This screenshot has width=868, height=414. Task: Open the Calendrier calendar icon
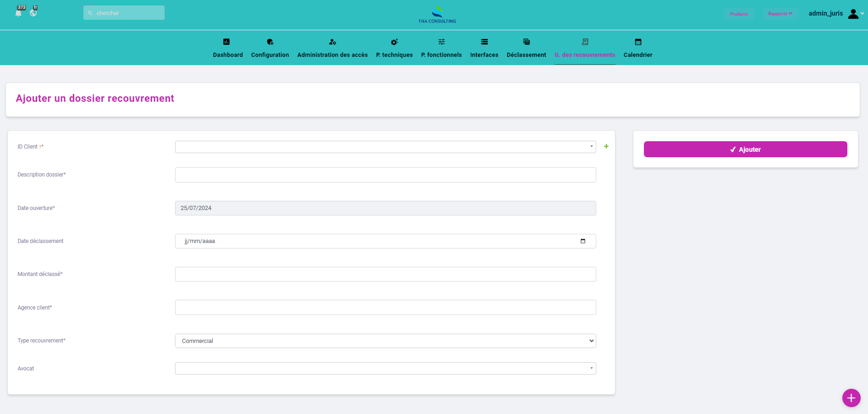coord(638,42)
